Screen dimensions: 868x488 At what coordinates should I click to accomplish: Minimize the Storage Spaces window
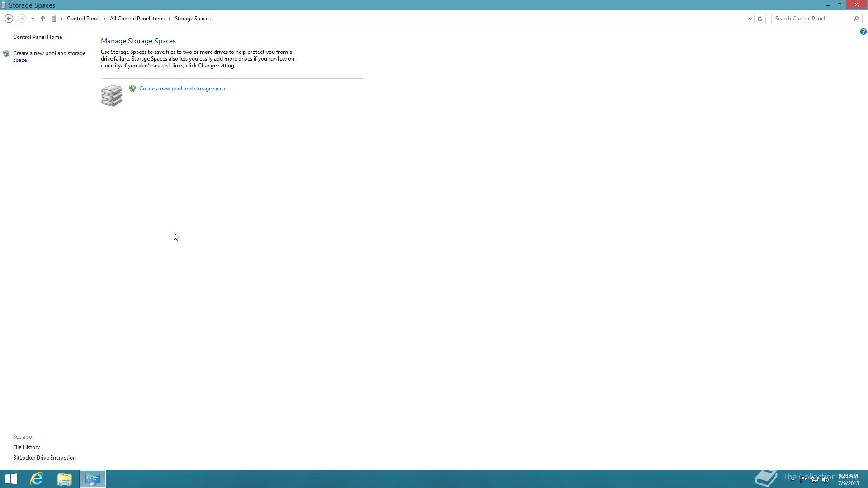[x=828, y=5]
